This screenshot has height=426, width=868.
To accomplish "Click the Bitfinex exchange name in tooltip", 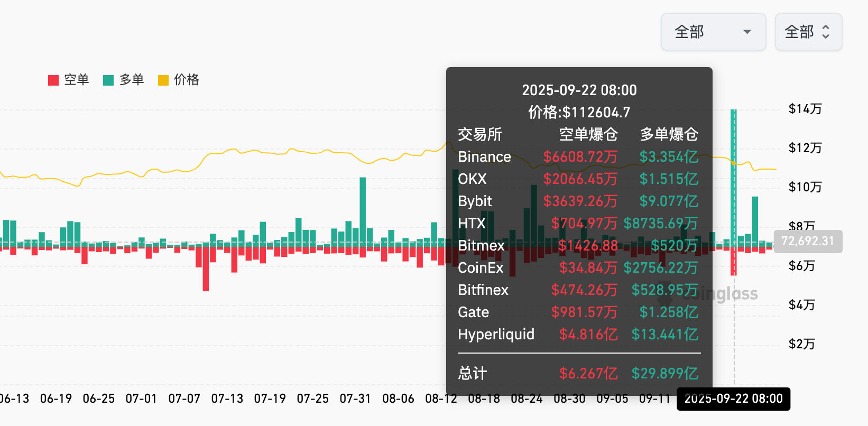I will tap(483, 290).
